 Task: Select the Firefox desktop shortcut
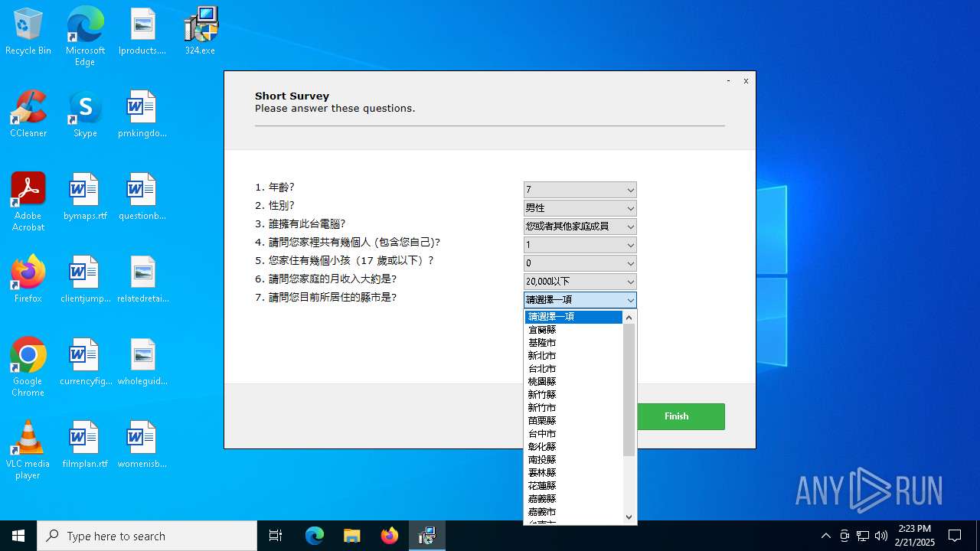click(x=28, y=280)
